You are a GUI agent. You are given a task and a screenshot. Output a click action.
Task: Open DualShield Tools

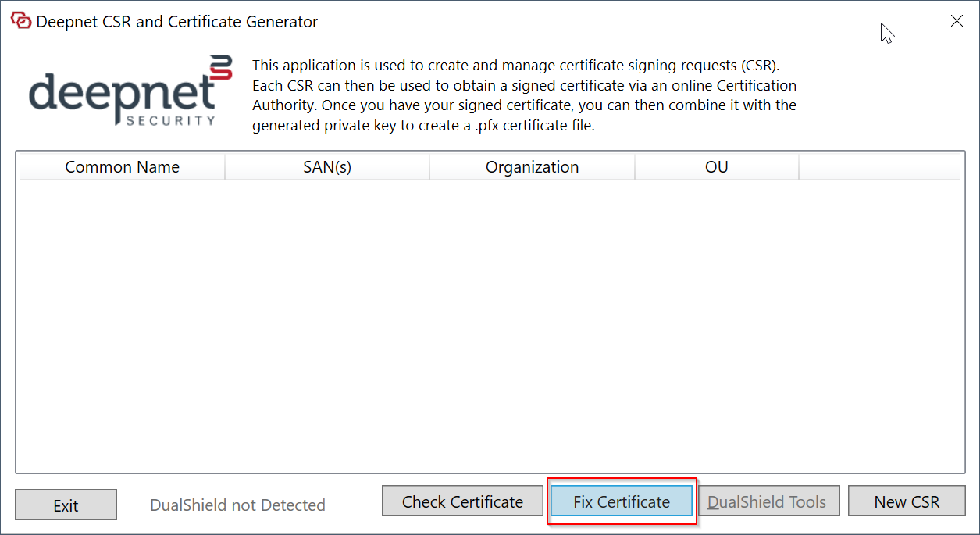(766, 501)
